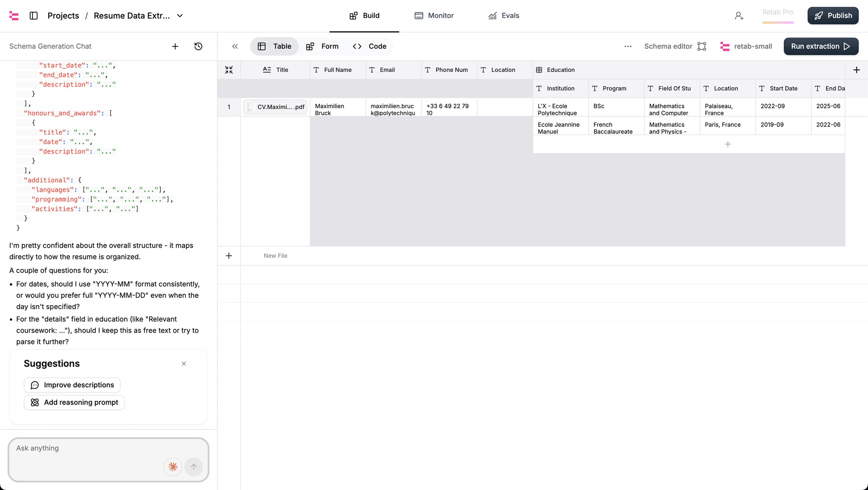Image resolution: width=868 pixels, height=490 pixels.
Task: Start a new Schema Generation Chat
Action: pos(175,46)
